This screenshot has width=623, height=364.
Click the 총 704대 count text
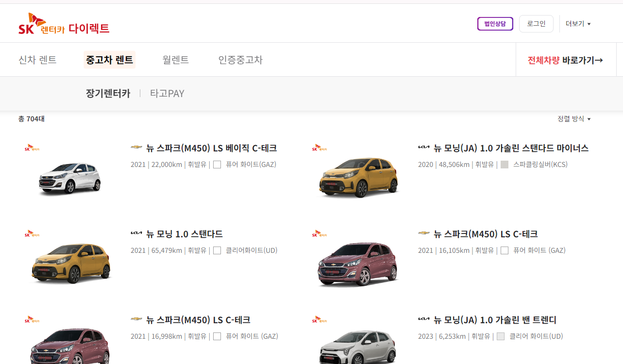(31, 119)
